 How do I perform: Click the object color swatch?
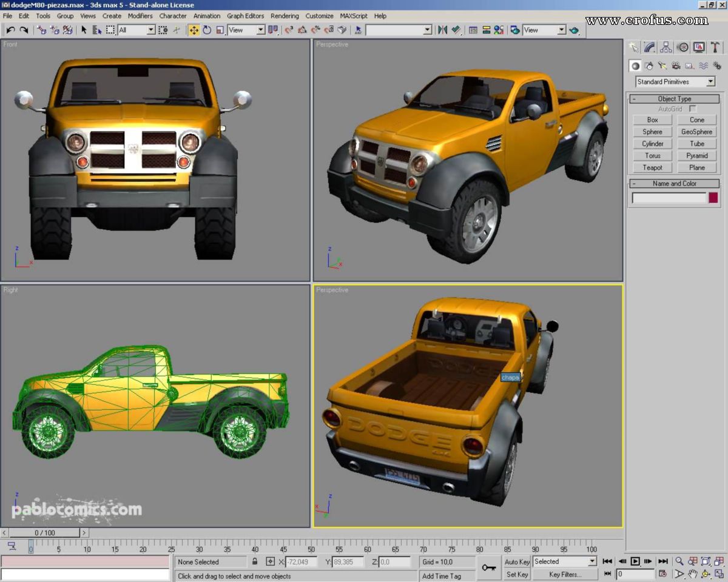713,198
